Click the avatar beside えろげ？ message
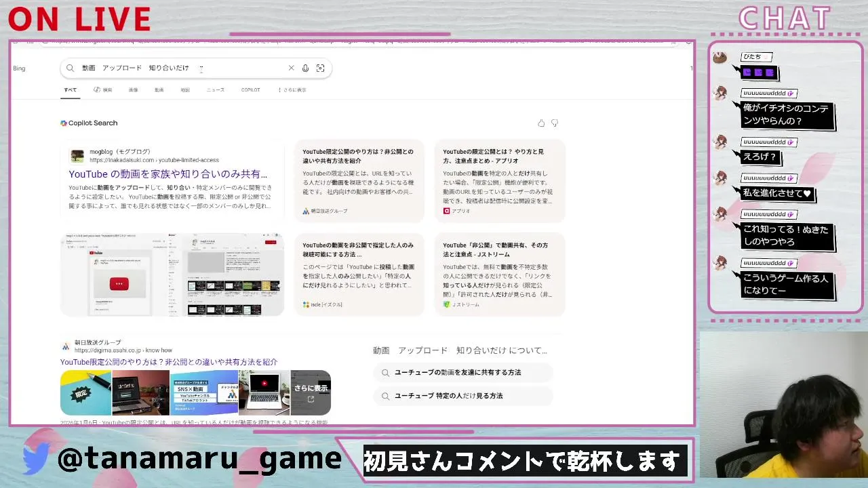Viewport: 868px width, 488px height. point(719,142)
